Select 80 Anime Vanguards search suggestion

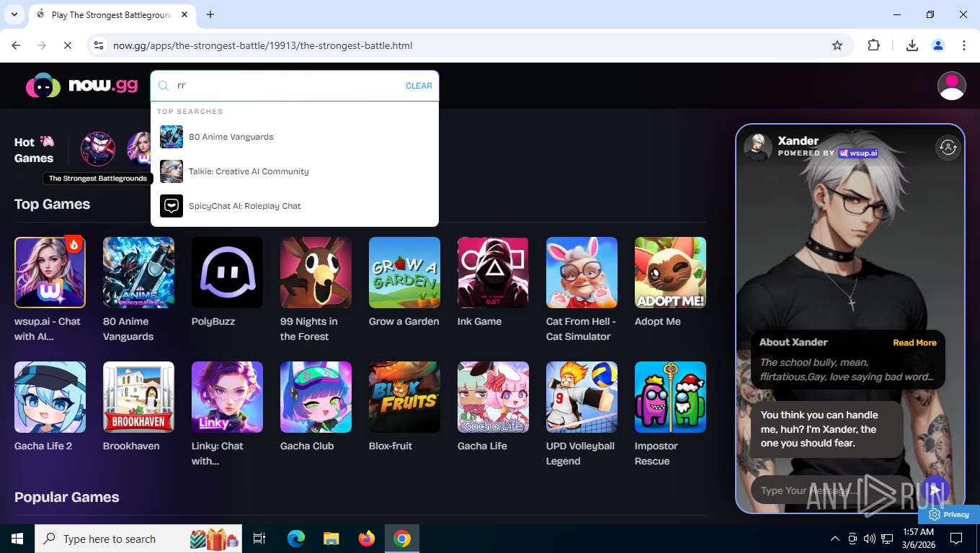coord(294,137)
